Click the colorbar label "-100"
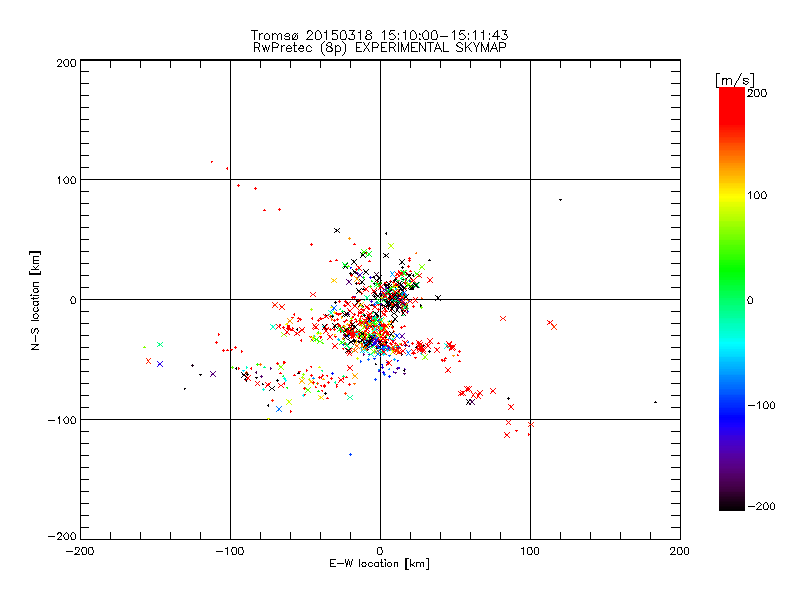The height and width of the screenshot is (600, 800). [761, 405]
